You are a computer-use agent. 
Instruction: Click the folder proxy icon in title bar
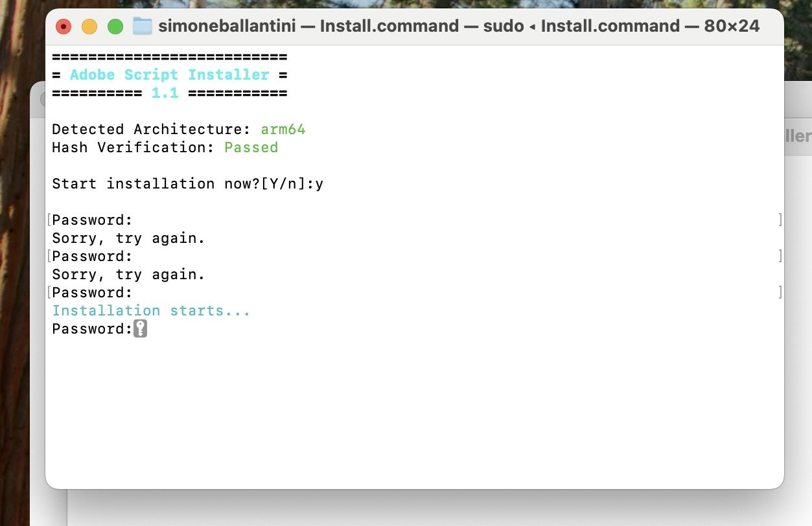142,26
